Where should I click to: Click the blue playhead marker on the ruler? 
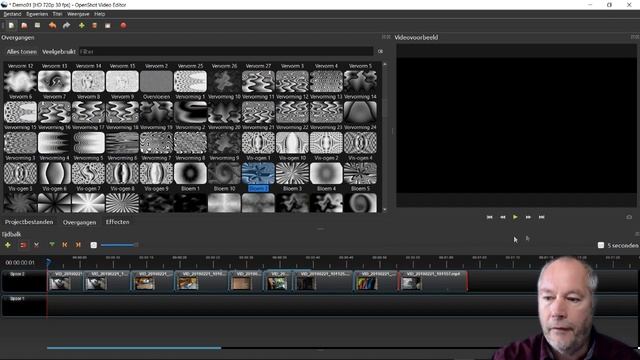pos(48,262)
